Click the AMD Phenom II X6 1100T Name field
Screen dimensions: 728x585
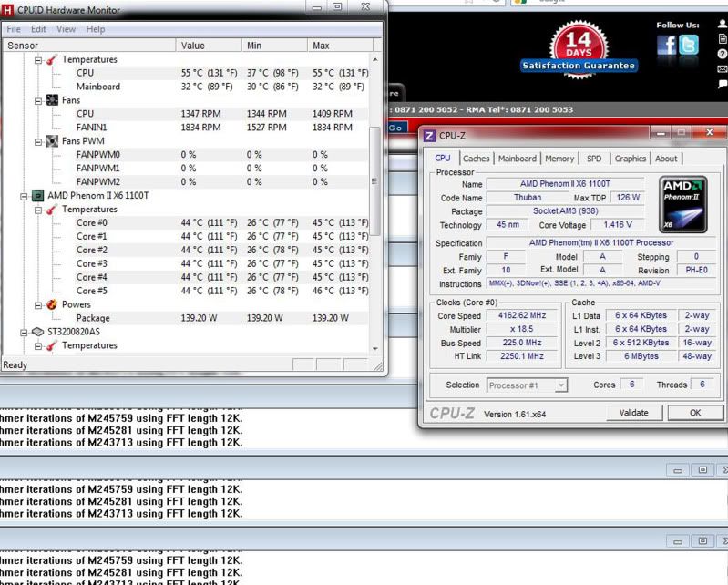coord(565,184)
